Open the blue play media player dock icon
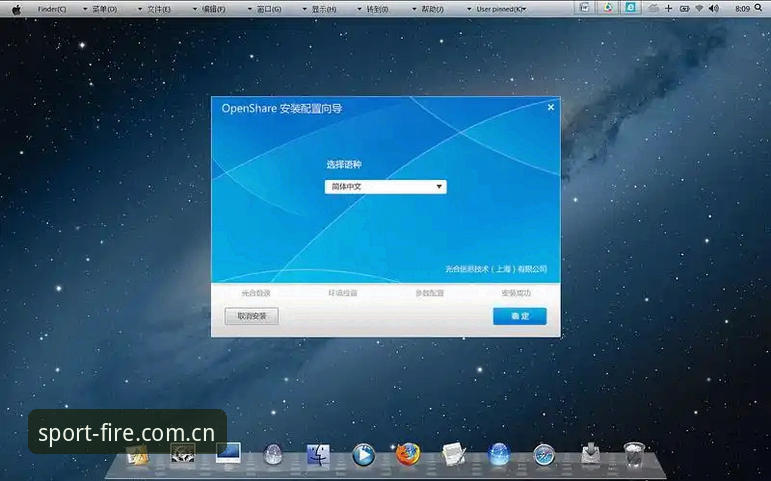771x481 pixels. (363, 454)
